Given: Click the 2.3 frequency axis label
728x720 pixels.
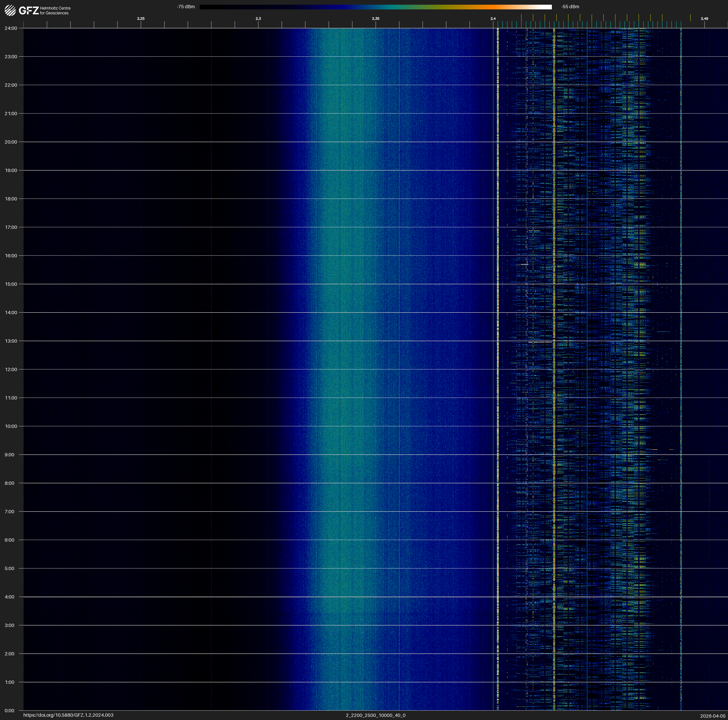Looking at the screenshot, I should pyautogui.click(x=258, y=19).
